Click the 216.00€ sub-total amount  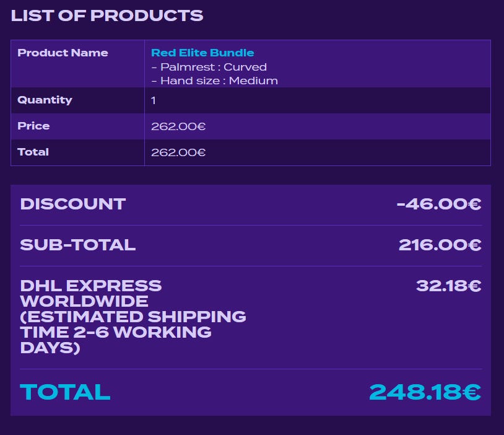tap(440, 245)
